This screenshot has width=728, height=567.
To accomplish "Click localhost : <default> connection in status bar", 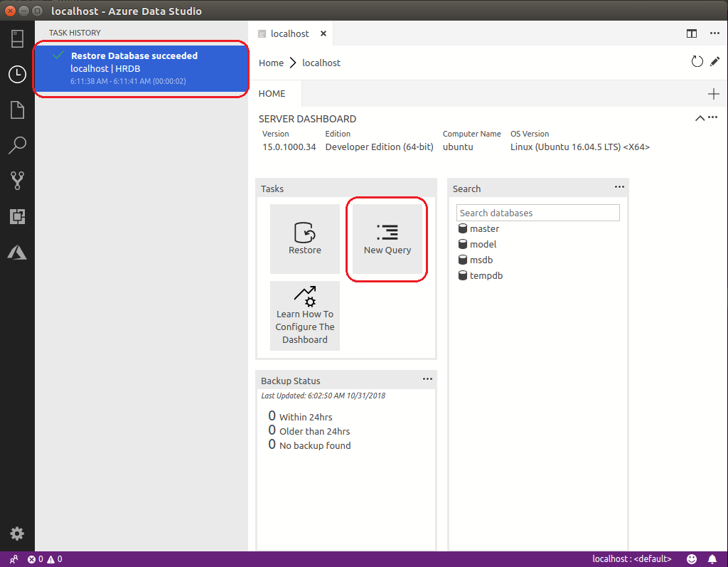I will point(632,558).
